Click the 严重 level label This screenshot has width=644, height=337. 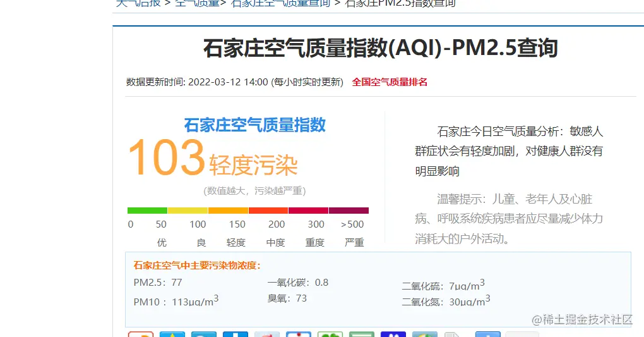(x=354, y=243)
